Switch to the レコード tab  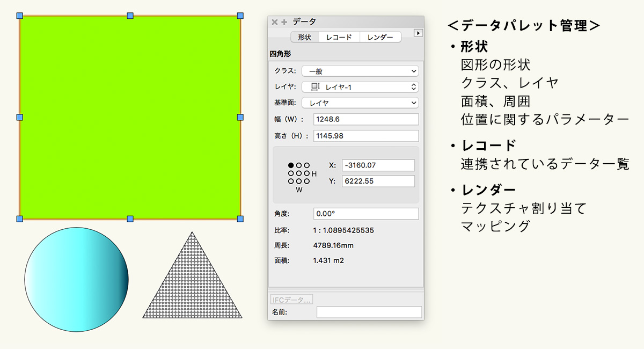[x=339, y=37]
